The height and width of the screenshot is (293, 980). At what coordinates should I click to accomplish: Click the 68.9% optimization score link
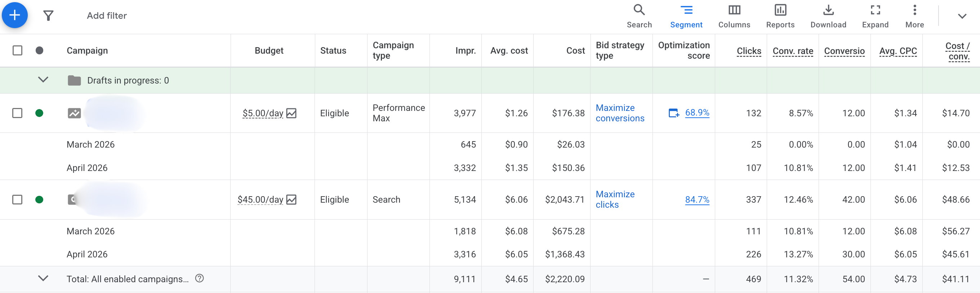click(697, 113)
